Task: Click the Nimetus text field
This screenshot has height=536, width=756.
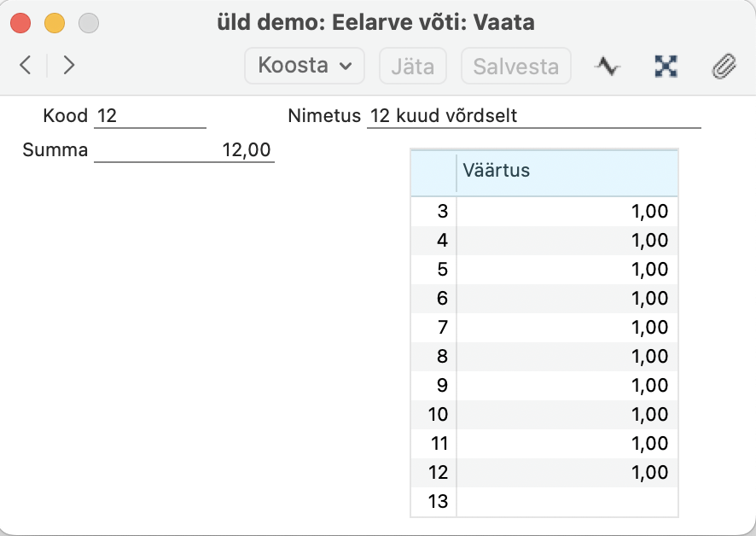Action: tap(533, 116)
